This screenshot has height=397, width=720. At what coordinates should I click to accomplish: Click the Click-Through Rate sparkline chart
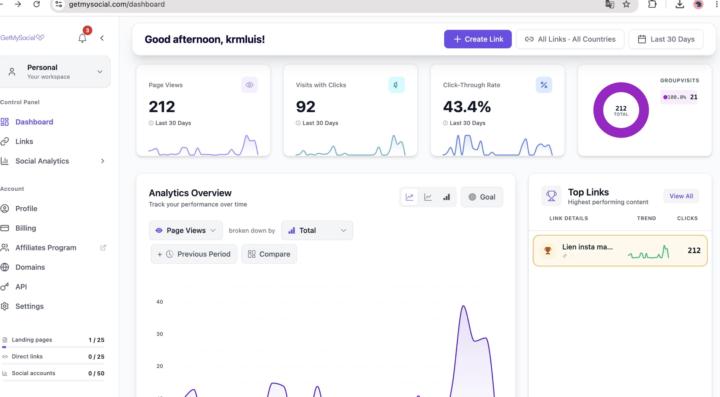(x=498, y=145)
